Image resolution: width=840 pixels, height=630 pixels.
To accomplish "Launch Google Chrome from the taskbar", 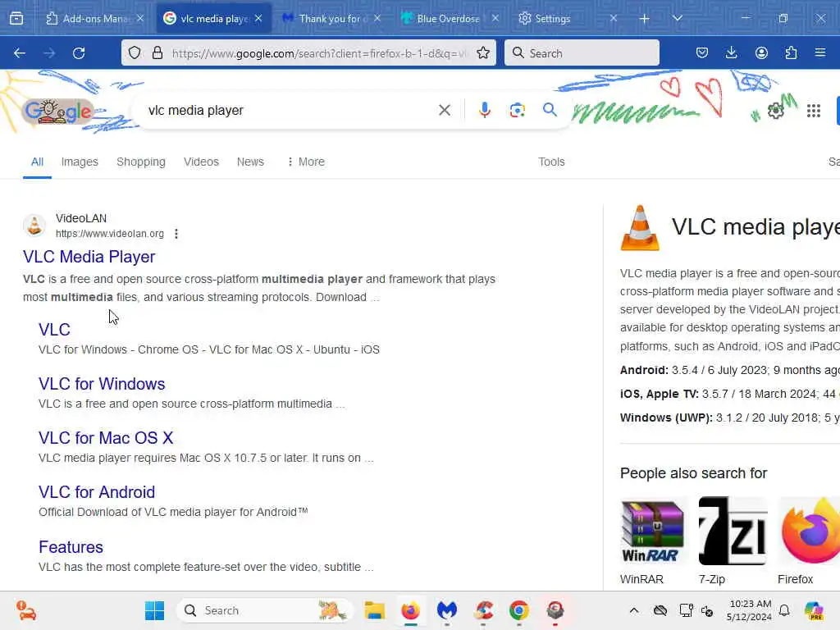I will [518, 610].
